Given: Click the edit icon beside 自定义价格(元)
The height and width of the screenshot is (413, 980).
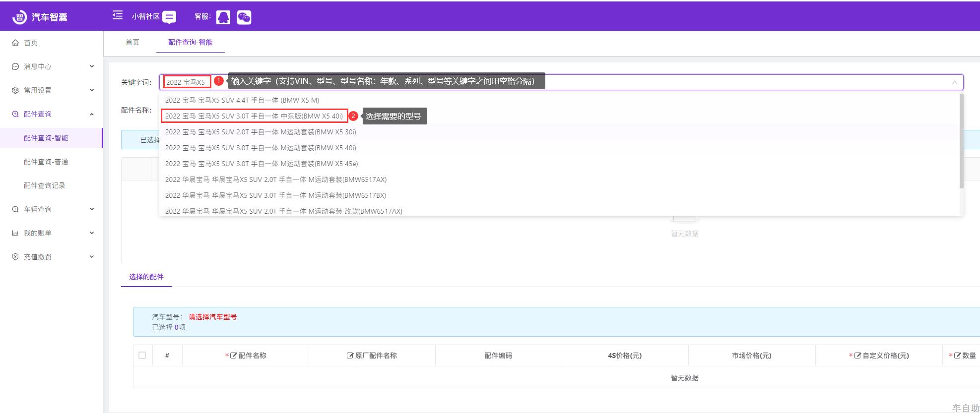Looking at the screenshot, I should click(857, 355).
